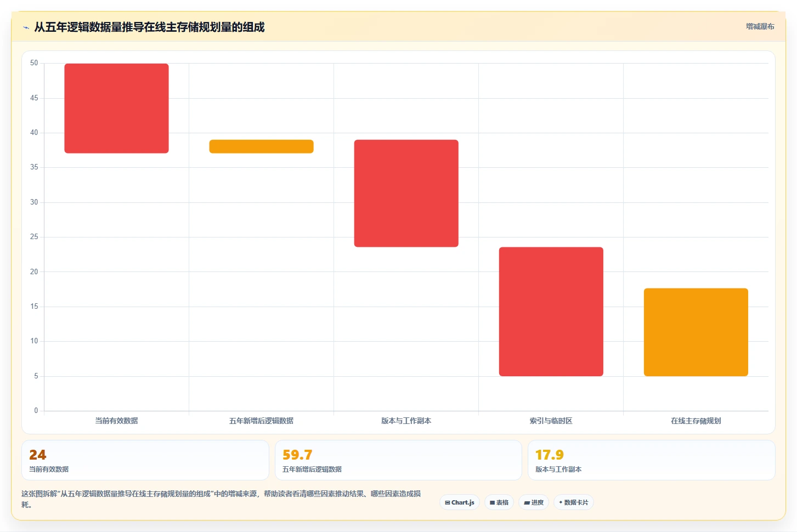Click the red 版本与工作副本 waterfall bar

(406, 193)
